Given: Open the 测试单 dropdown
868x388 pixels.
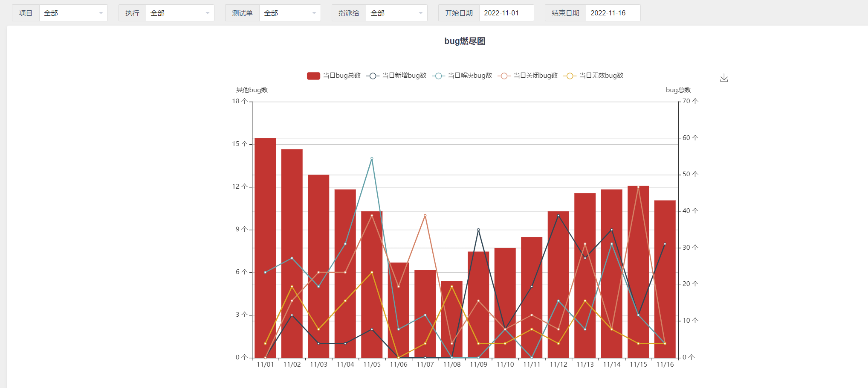Looking at the screenshot, I should [x=290, y=13].
